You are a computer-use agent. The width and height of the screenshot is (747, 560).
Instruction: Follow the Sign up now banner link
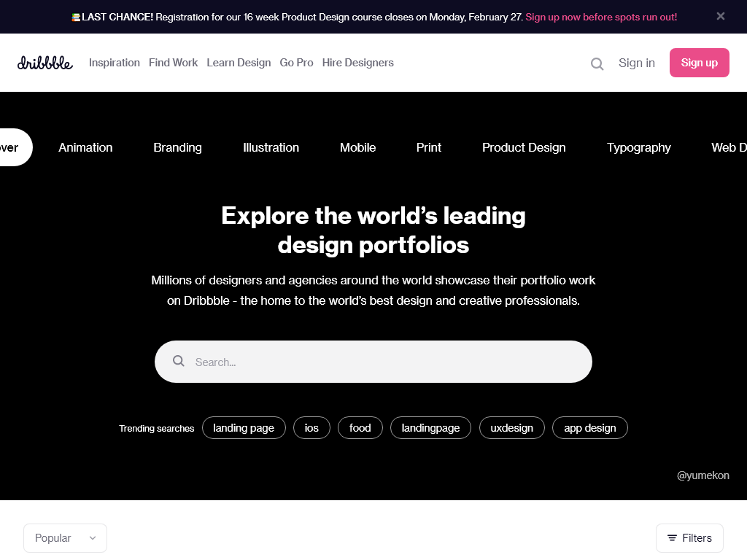601,17
